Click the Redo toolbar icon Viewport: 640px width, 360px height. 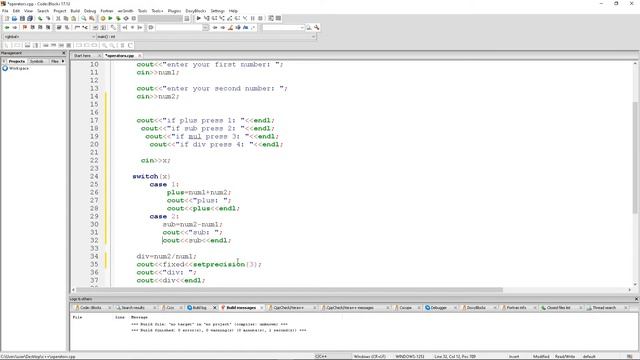coord(48,18)
